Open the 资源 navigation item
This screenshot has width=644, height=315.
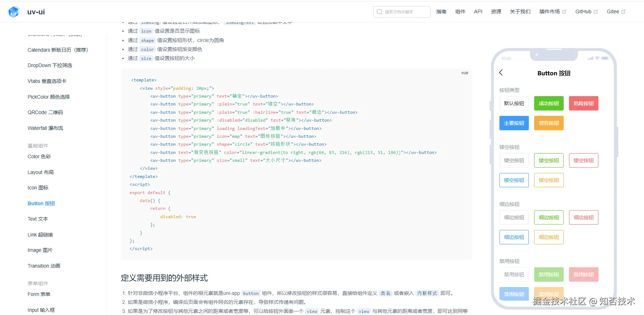[x=496, y=11]
